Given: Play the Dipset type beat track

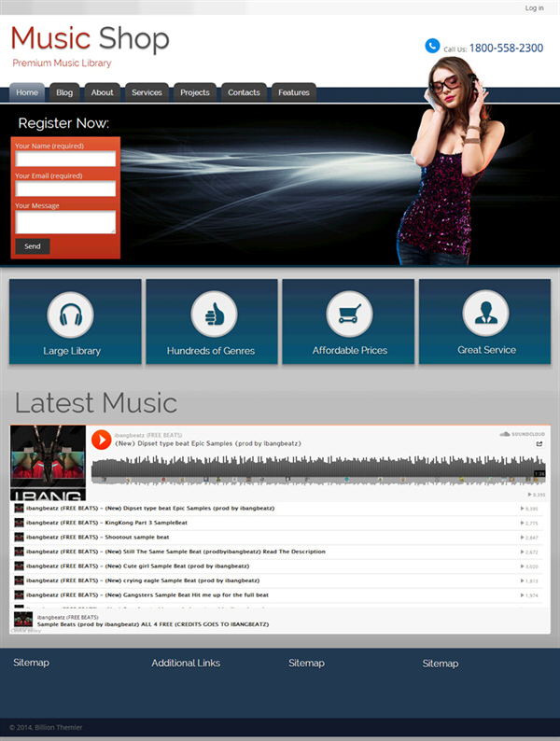Looking at the screenshot, I should pos(101,440).
